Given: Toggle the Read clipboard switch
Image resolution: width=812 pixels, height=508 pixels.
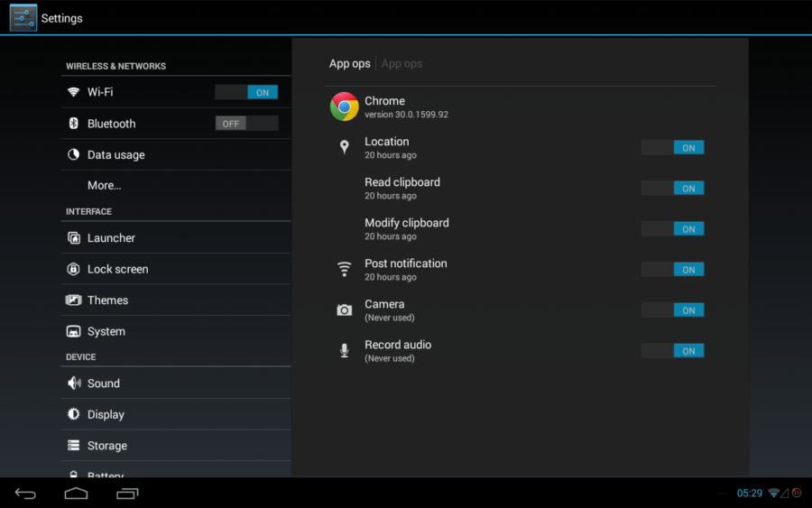Looking at the screenshot, I should (x=673, y=188).
